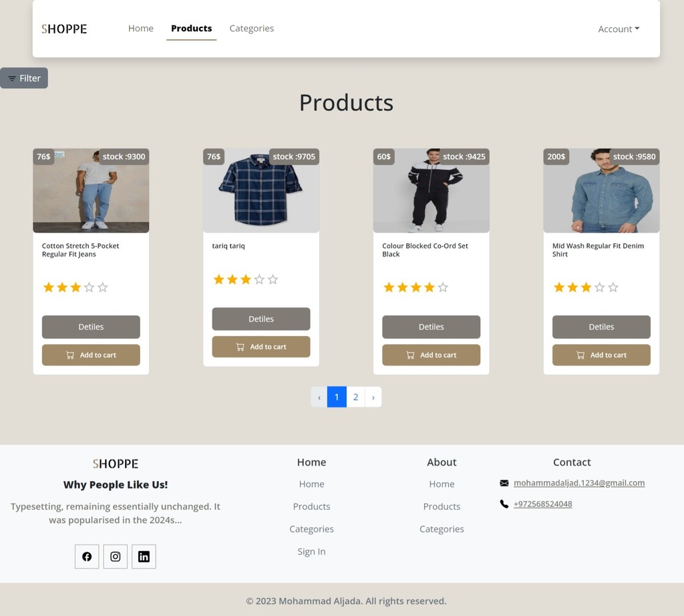
Task: Add Cotton Stretch Jeans to cart
Action: [91, 355]
